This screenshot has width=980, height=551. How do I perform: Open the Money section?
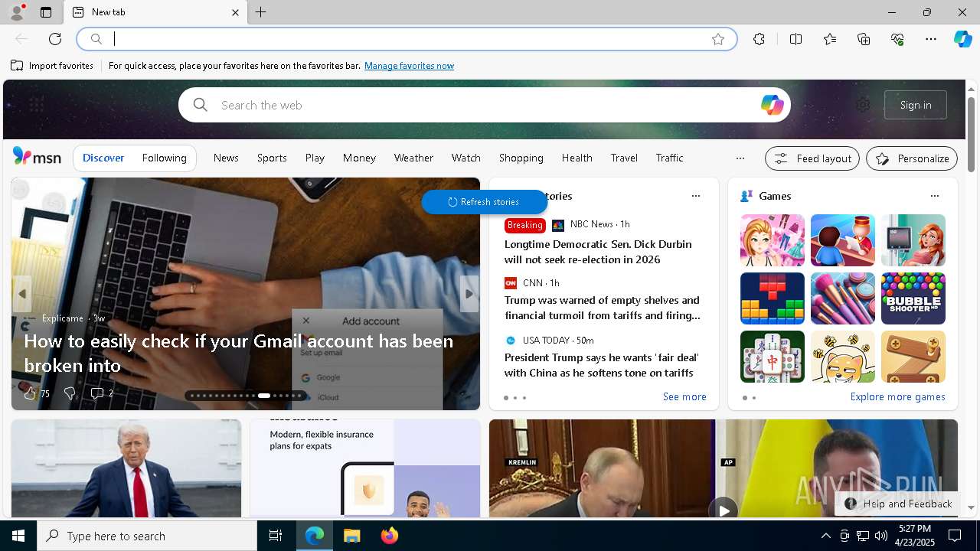tap(359, 158)
